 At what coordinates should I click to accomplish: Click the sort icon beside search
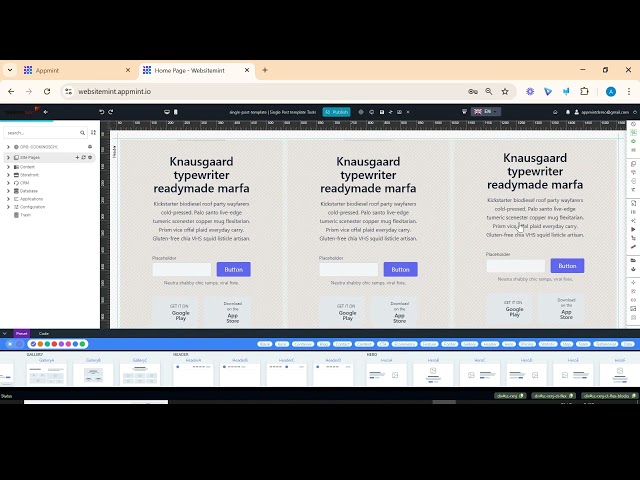pyautogui.click(x=93, y=133)
